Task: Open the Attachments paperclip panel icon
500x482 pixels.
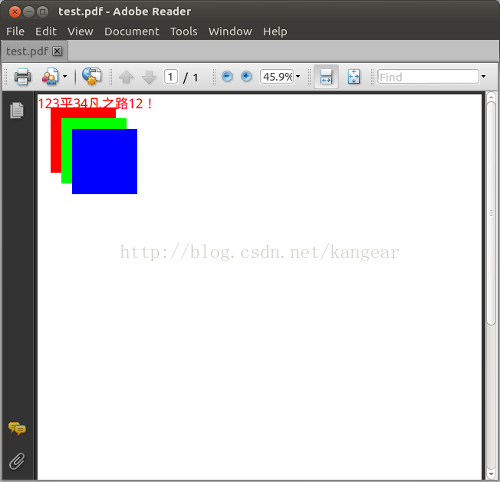Action: 17,461
